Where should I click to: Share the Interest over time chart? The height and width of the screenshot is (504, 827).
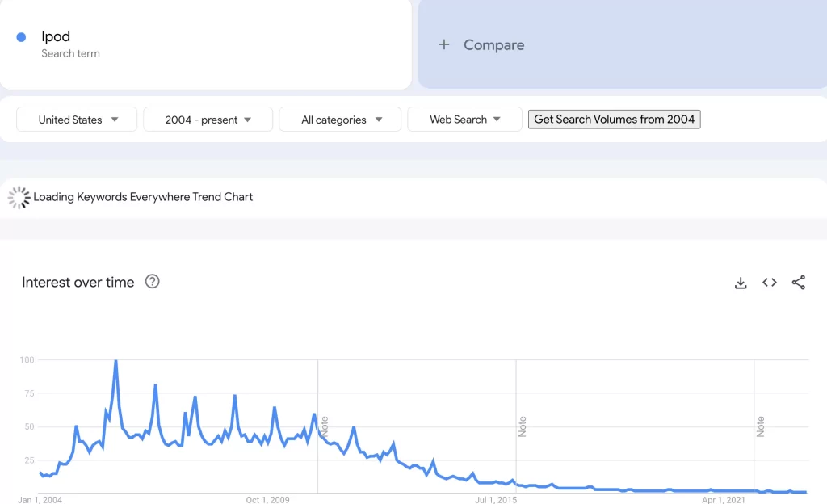[x=799, y=283]
